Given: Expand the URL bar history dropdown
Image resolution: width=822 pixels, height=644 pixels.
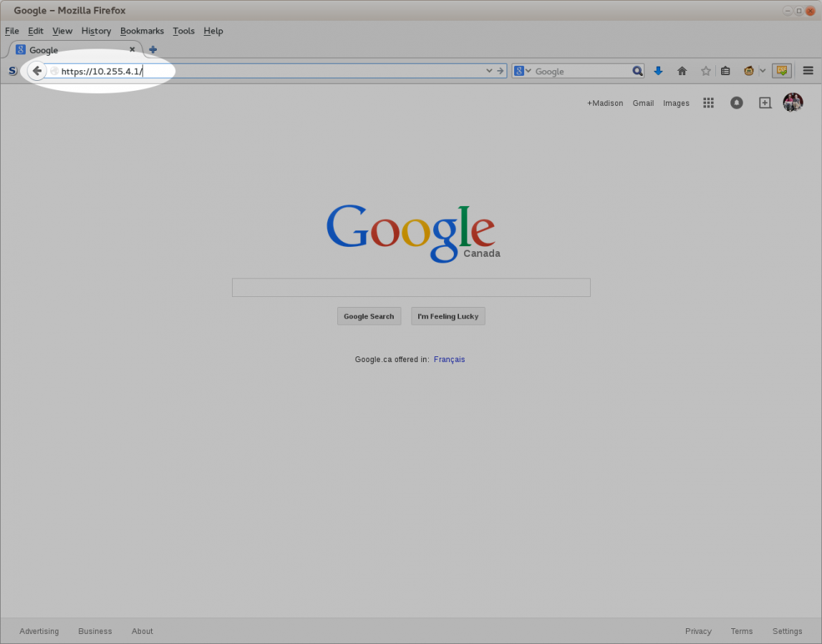Looking at the screenshot, I should coord(490,71).
